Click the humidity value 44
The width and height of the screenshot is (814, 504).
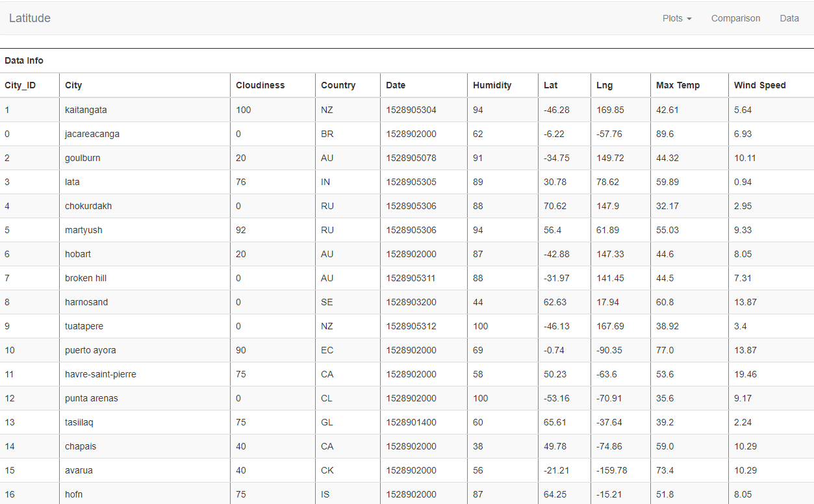point(478,302)
